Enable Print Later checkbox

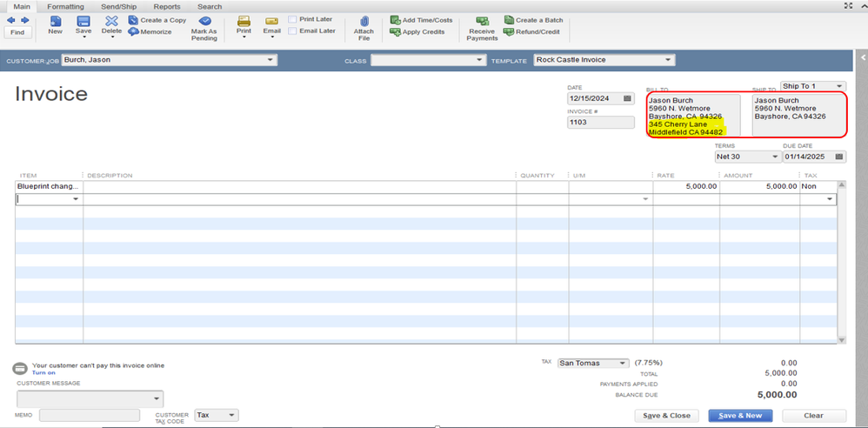pyautogui.click(x=291, y=19)
